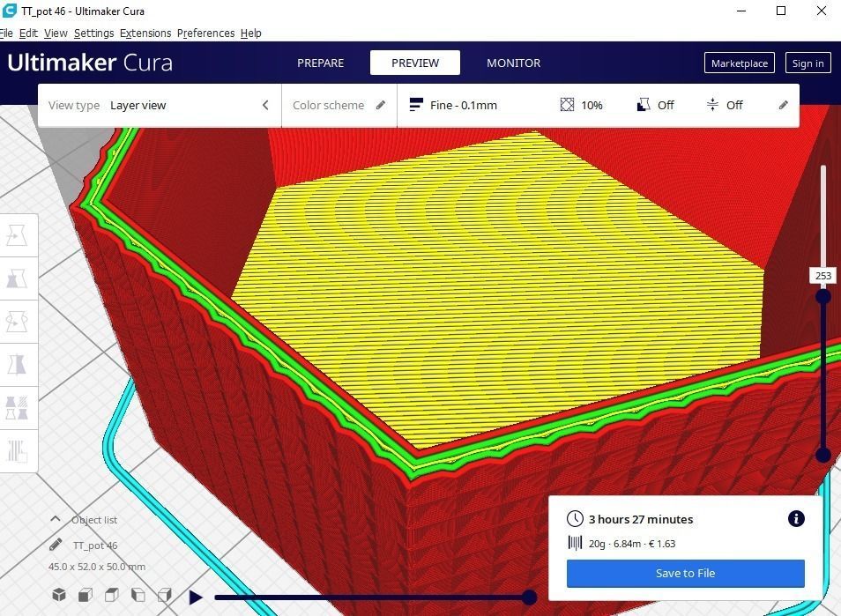Screen dimensions: 841x616
Task: Maximize the Cura window
Action: 781,11
